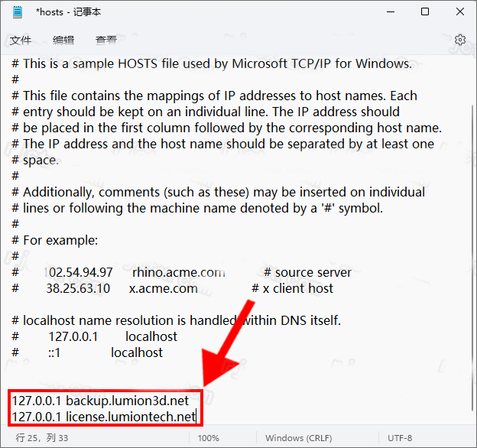Click the line '# entry should be kept'
Image resolution: width=477 pixels, height=448 pixels.
tap(206, 112)
